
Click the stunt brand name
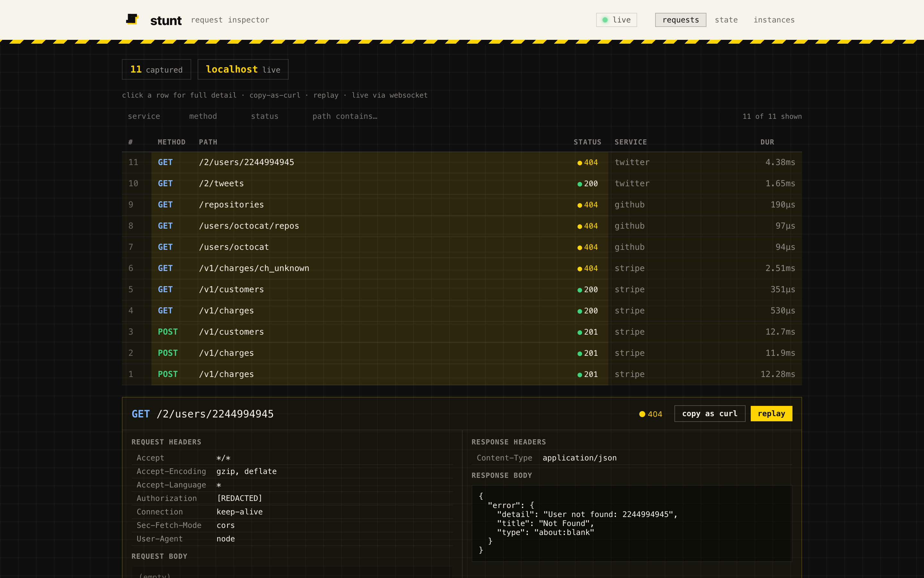point(166,20)
